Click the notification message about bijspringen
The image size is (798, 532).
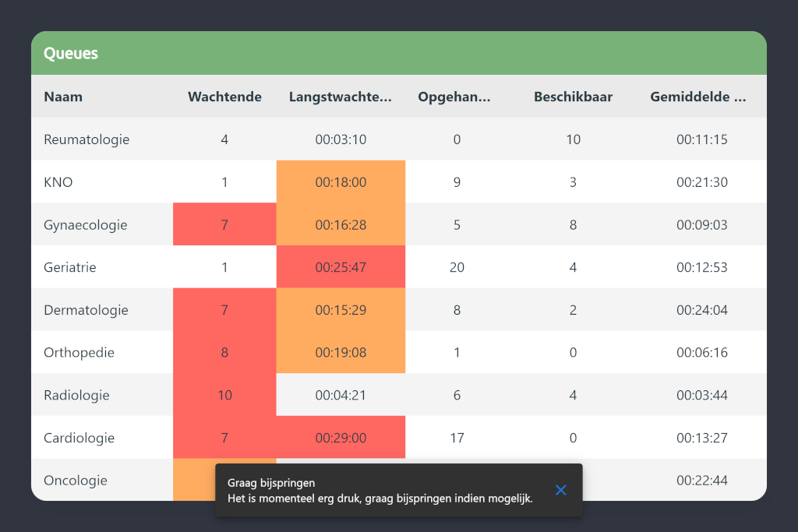tap(380, 499)
